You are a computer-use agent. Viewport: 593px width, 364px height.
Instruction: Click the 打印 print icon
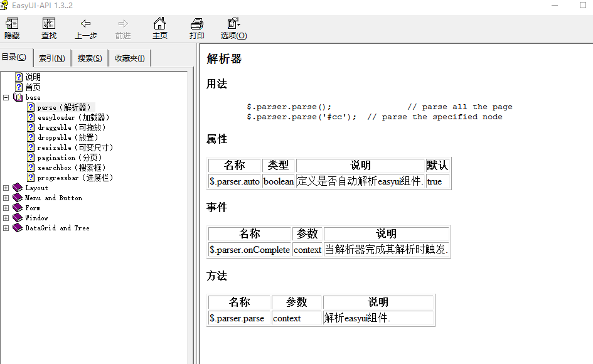click(x=196, y=28)
